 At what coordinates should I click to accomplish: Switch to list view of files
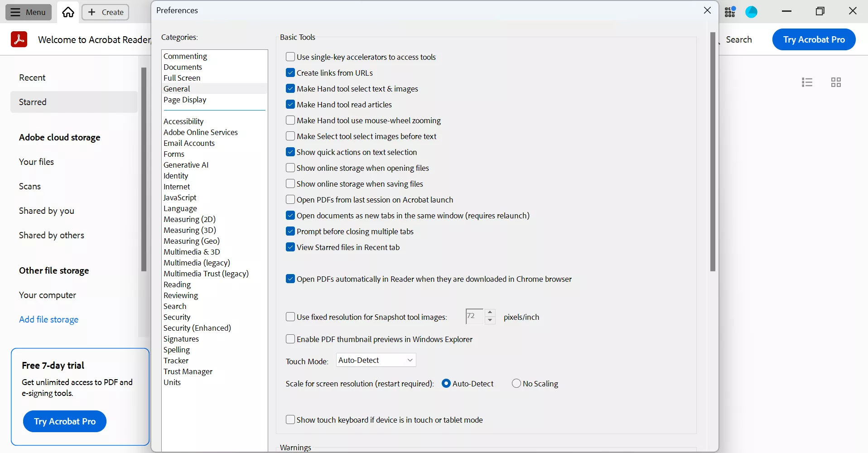click(x=807, y=82)
